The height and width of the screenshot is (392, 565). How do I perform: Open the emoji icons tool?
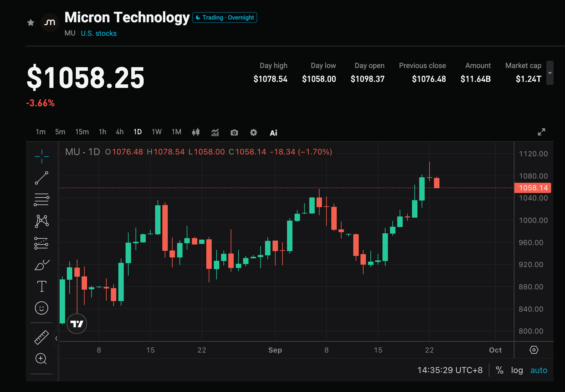coord(42,308)
